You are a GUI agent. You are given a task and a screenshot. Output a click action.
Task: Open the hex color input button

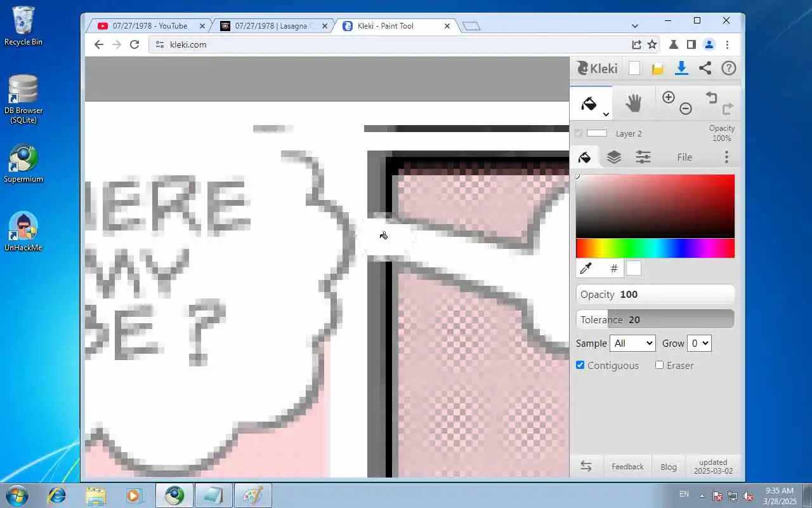click(x=613, y=269)
